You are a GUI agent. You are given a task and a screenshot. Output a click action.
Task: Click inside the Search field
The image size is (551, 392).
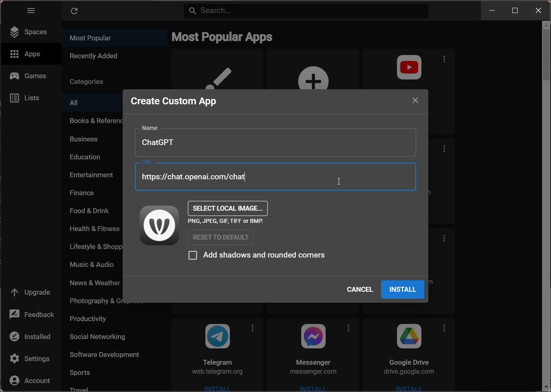[x=306, y=11]
